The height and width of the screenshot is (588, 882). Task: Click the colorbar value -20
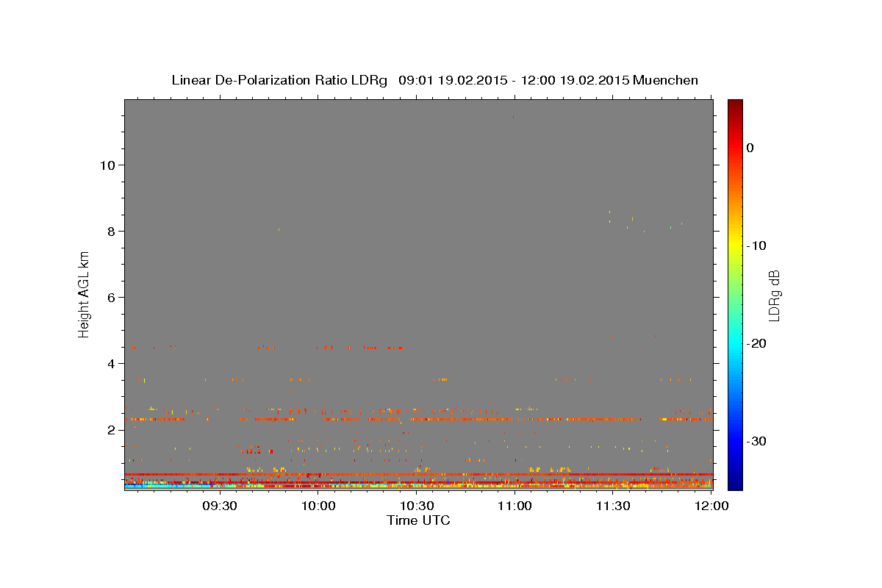(758, 343)
